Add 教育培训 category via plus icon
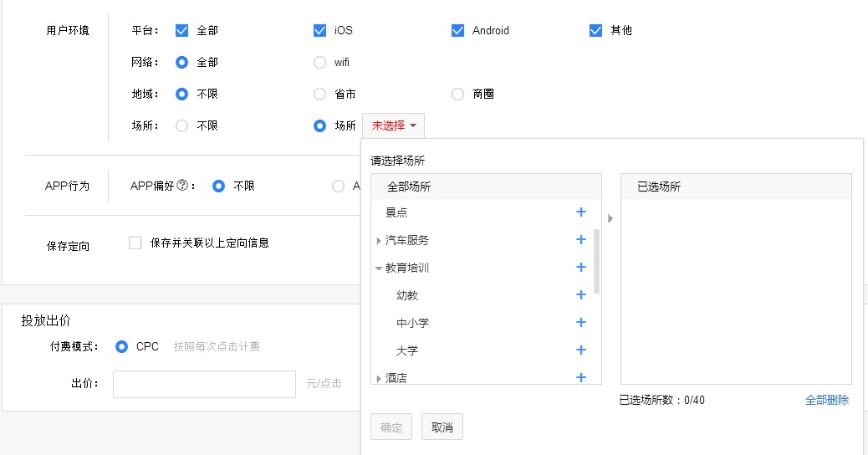868x455 pixels. click(x=580, y=268)
